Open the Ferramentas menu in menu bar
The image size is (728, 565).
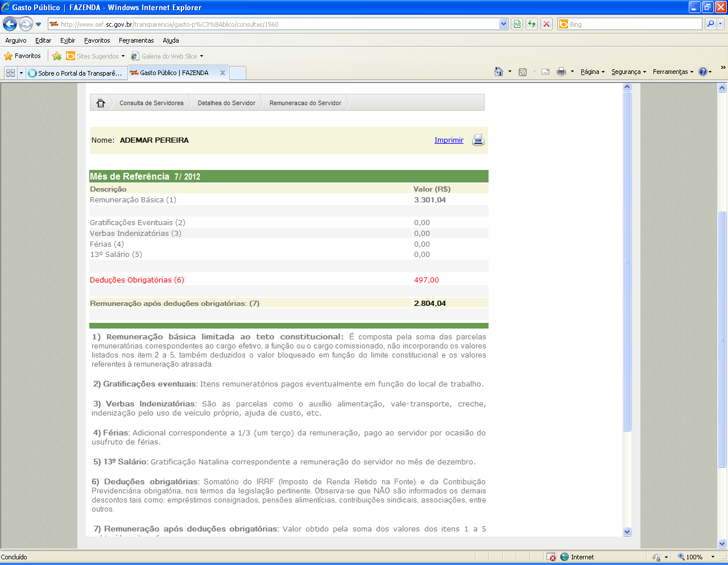click(x=136, y=40)
